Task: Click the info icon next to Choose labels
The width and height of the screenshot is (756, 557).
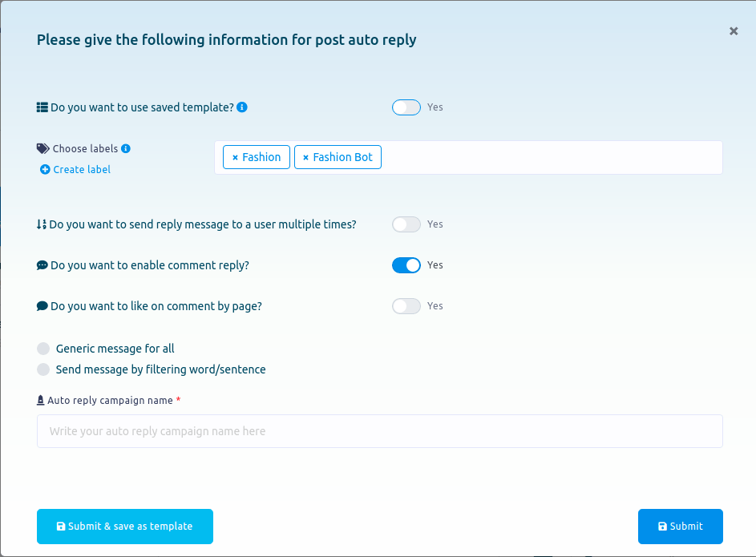Action: point(126,149)
